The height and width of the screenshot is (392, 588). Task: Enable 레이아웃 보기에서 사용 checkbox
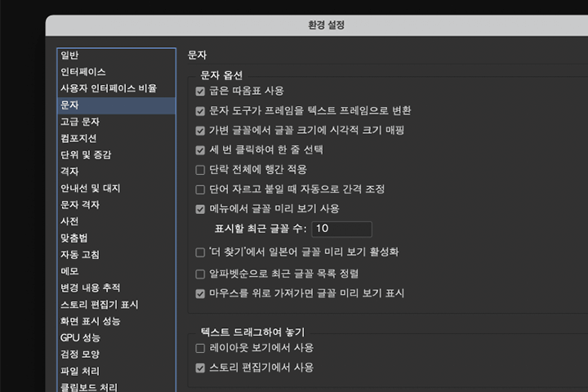200,349
